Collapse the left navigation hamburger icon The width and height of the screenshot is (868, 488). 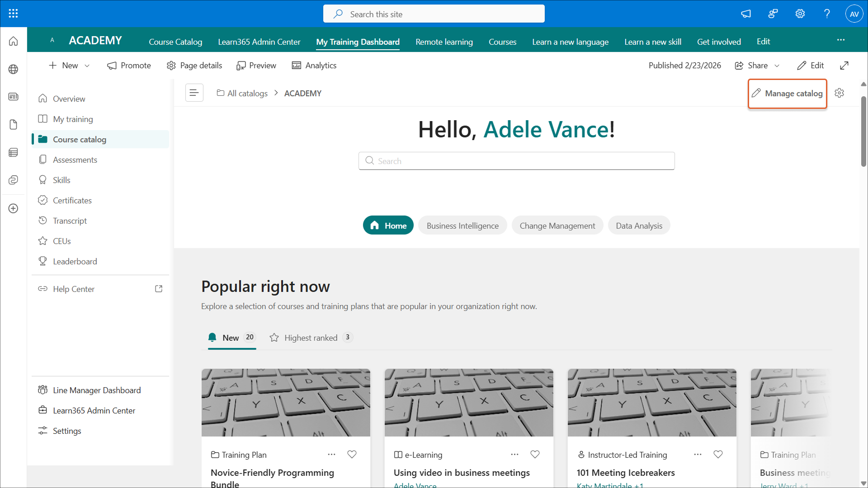point(194,93)
